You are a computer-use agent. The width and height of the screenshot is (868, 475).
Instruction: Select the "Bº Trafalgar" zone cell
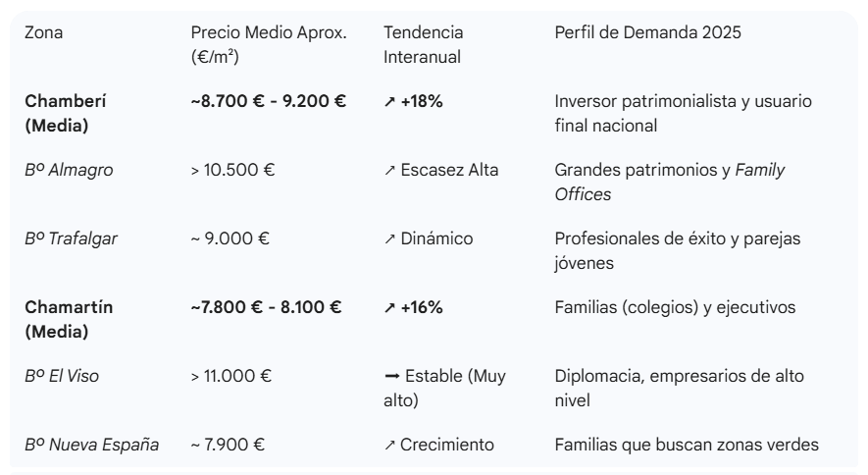pos(71,238)
